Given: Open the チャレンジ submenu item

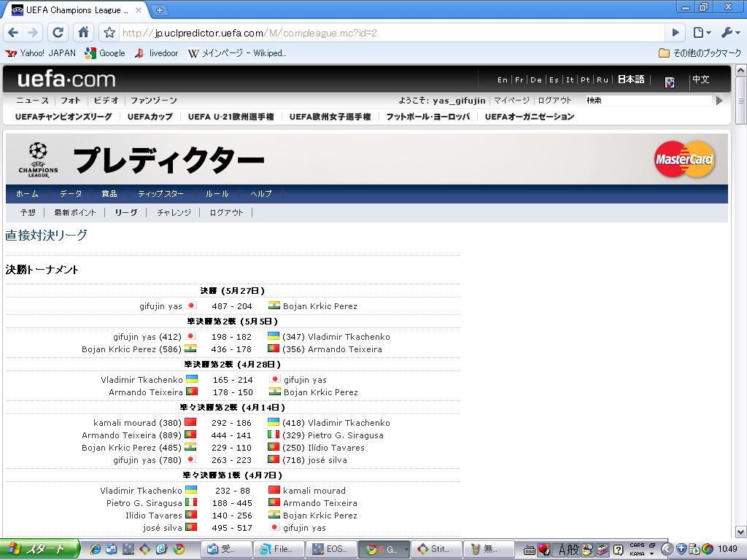Looking at the screenshot, I should click(174, 213).
